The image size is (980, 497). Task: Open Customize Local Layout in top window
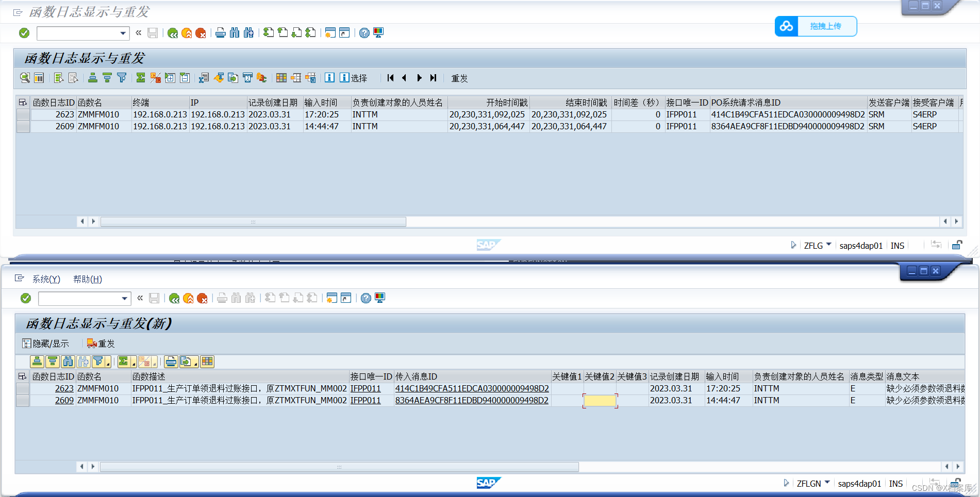[378, 33]
